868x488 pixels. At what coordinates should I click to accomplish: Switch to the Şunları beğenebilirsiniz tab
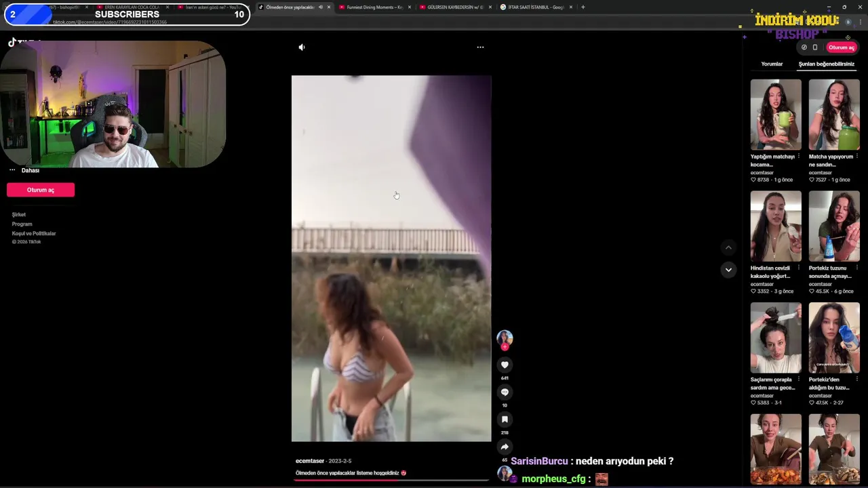[826, 64]
